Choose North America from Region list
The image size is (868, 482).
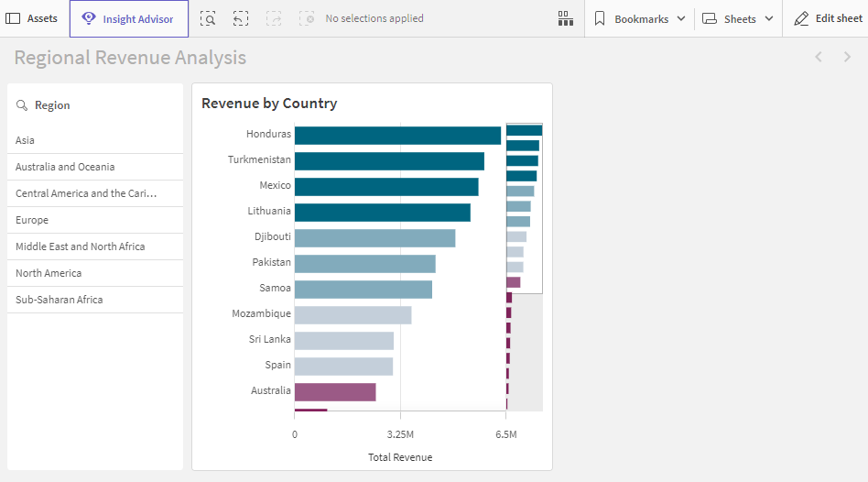tap(49, 273)
